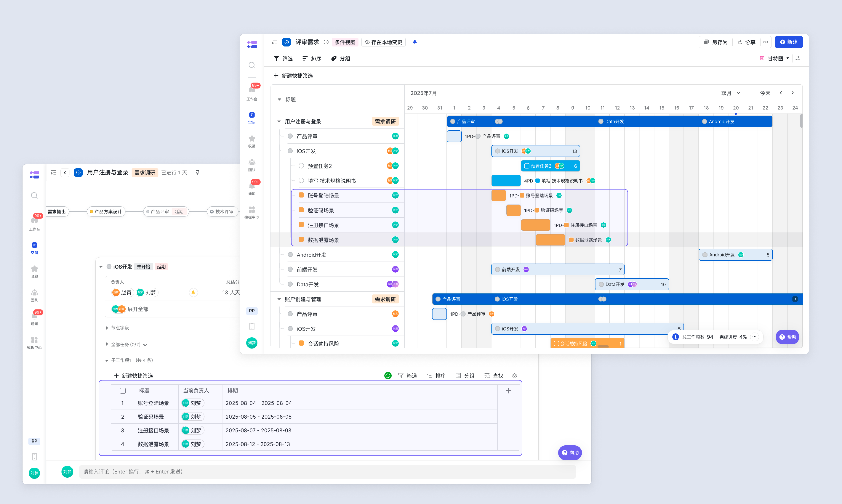Collapse the iOS开发 node card
Image resolution: width=842 pixels, height=504 pixels.
[101, 267]
